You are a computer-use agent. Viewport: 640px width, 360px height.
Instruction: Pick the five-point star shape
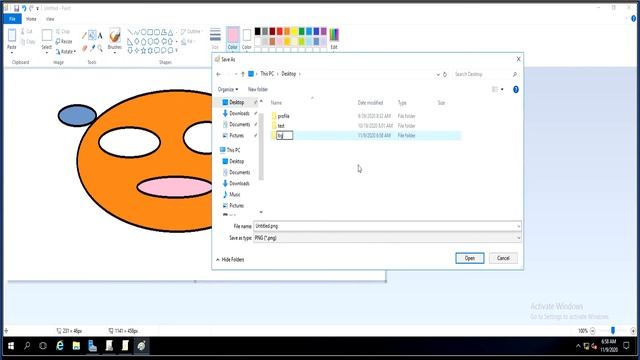[x=143, y=51]
